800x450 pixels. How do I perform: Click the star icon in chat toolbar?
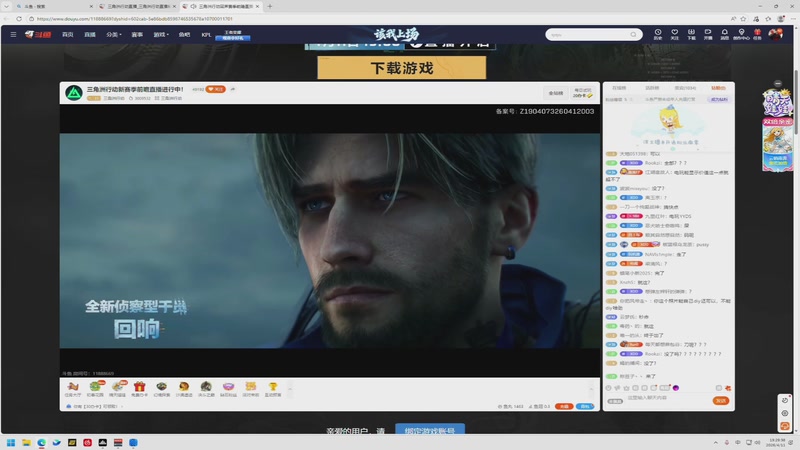(x=627, y=388)
